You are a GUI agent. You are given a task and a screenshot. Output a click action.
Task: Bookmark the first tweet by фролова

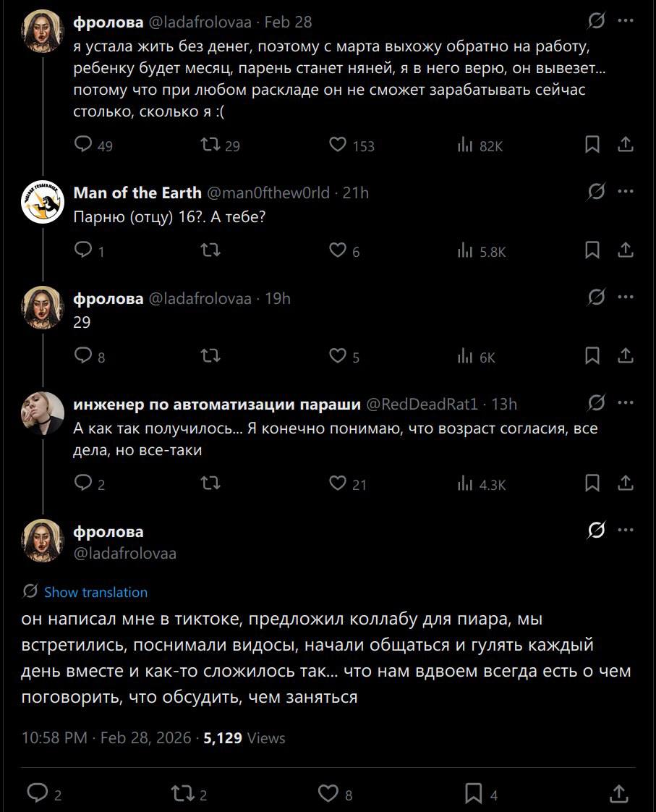[592, 145]
